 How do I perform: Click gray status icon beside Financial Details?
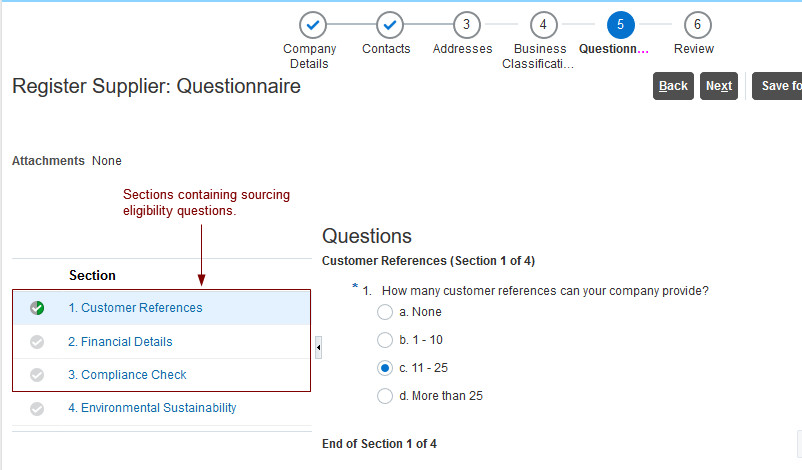pyautogui.click(x=37, y=342)
